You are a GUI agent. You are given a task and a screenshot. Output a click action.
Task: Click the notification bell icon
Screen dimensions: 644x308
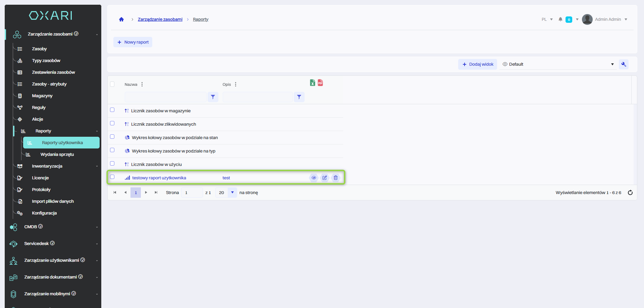(560, 19)
